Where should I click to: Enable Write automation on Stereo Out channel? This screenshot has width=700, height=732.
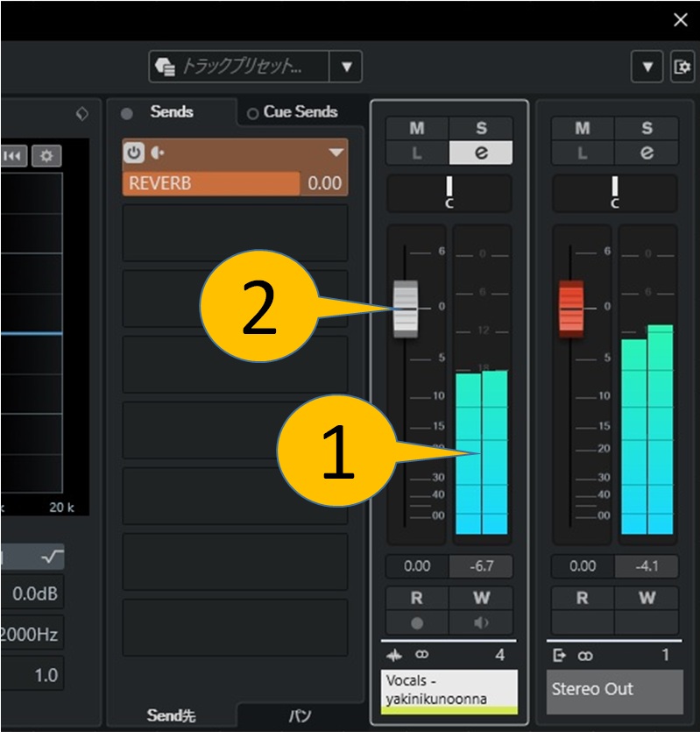pyautogui.click(x=647, y=599)
